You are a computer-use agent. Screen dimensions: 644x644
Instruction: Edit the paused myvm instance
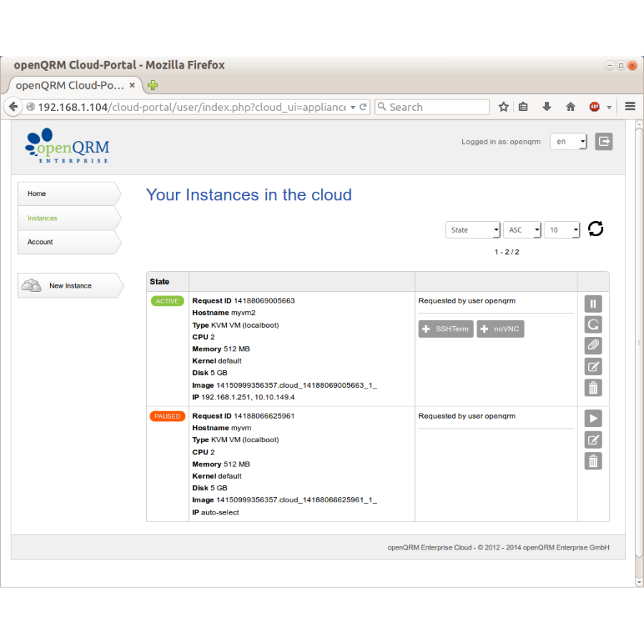click(592, 440)
